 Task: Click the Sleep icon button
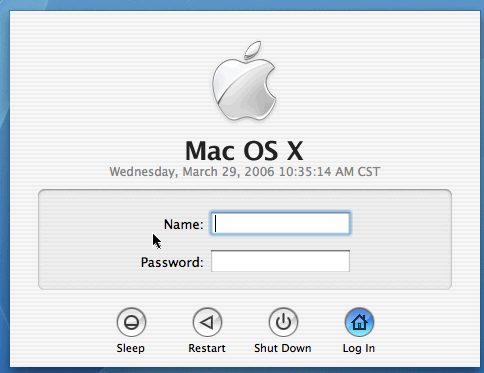pos(131,322)
